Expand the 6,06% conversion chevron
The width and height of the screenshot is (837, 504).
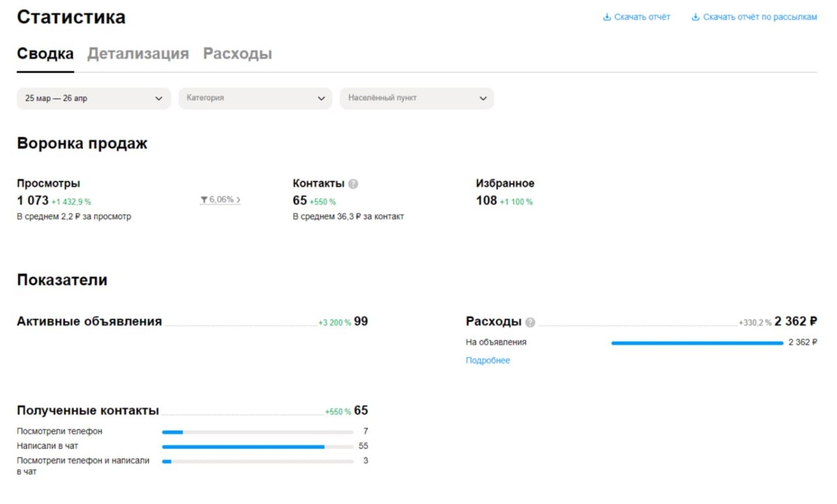click(x=238, y=200)
